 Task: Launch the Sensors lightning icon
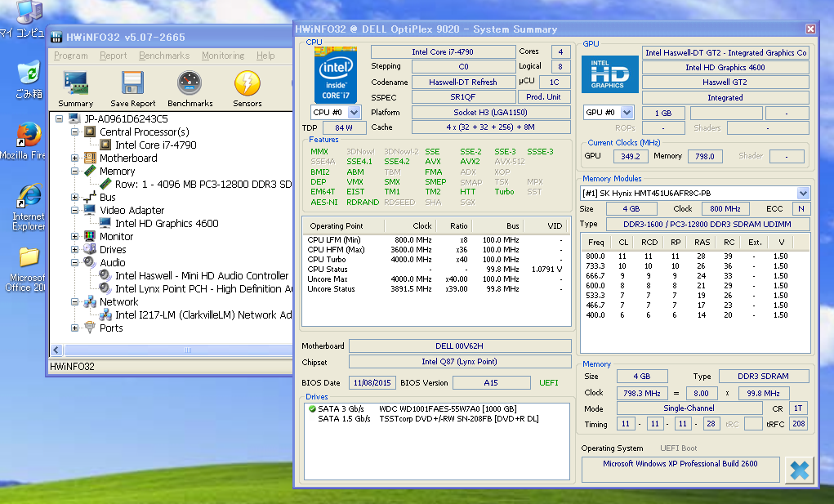point(247,84)
